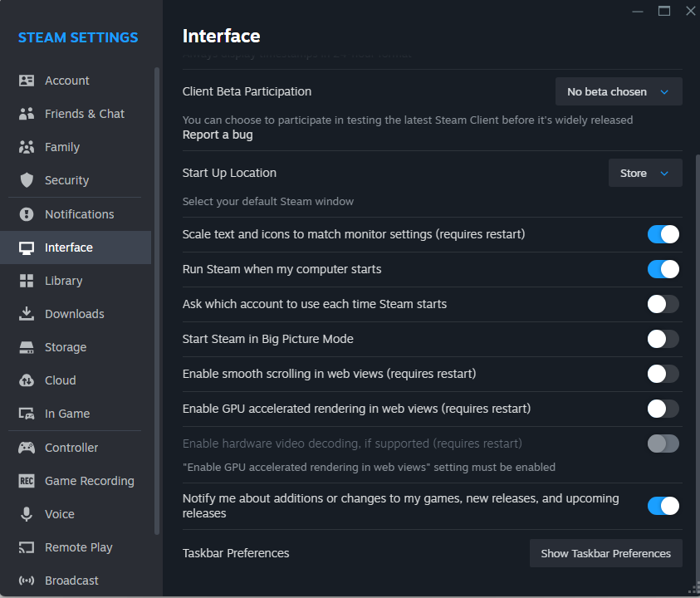Click the sidebar vertical scrollbar
This screenshot has width=700, height=598.
157,301
